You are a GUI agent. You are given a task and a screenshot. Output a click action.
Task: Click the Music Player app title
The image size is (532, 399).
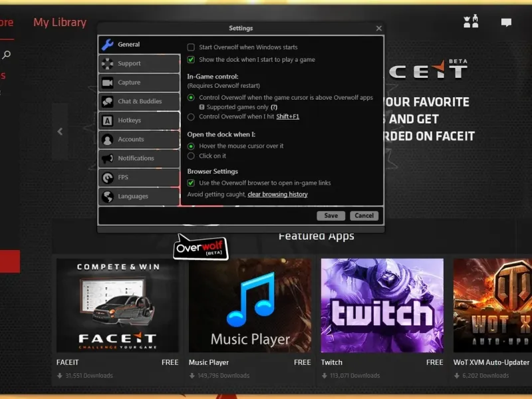209,362
